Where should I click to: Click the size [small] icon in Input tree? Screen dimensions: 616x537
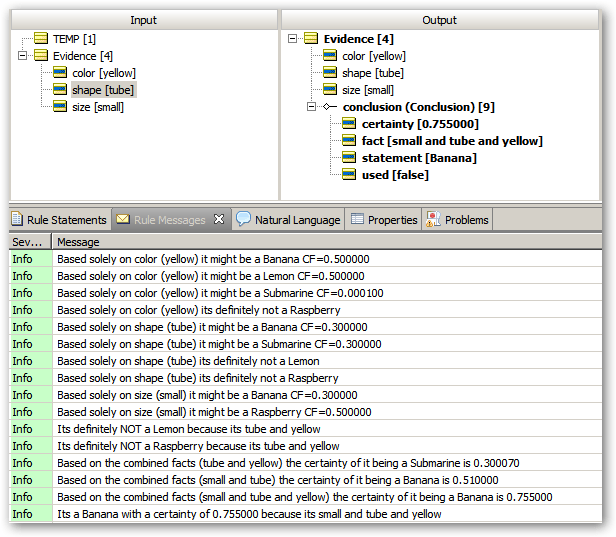(61, 107)
